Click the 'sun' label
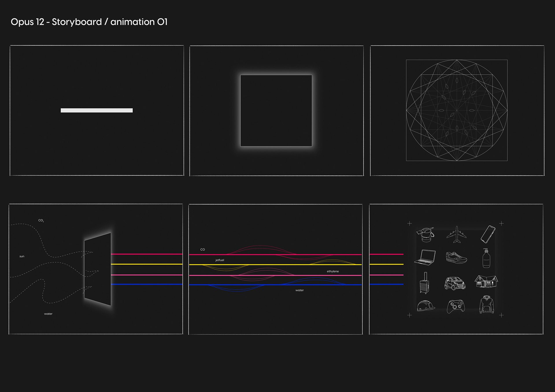This screenshot has height=392, width=555. [x=22, y=256]
